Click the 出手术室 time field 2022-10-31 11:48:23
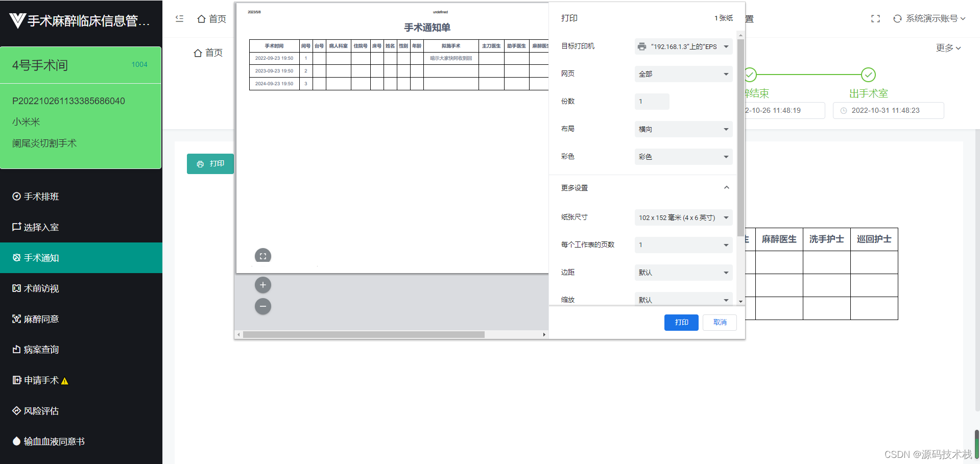This screenshot has height=464, width=980. coord(888,110)
